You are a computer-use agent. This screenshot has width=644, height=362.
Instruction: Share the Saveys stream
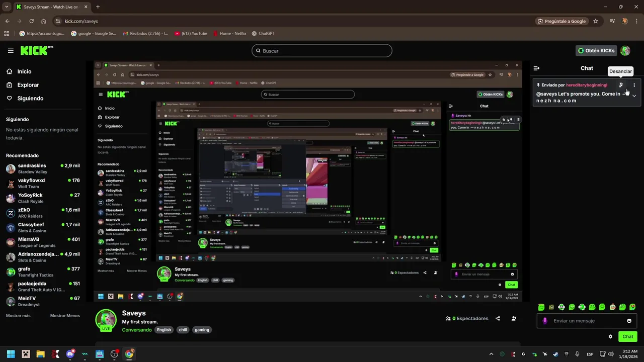498,318
